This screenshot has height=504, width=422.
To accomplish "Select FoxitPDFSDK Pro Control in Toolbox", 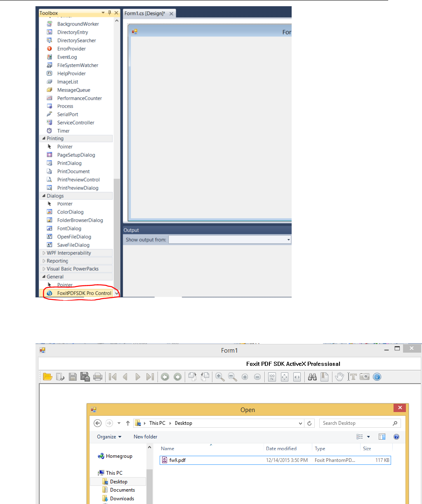I will point(78,293).
